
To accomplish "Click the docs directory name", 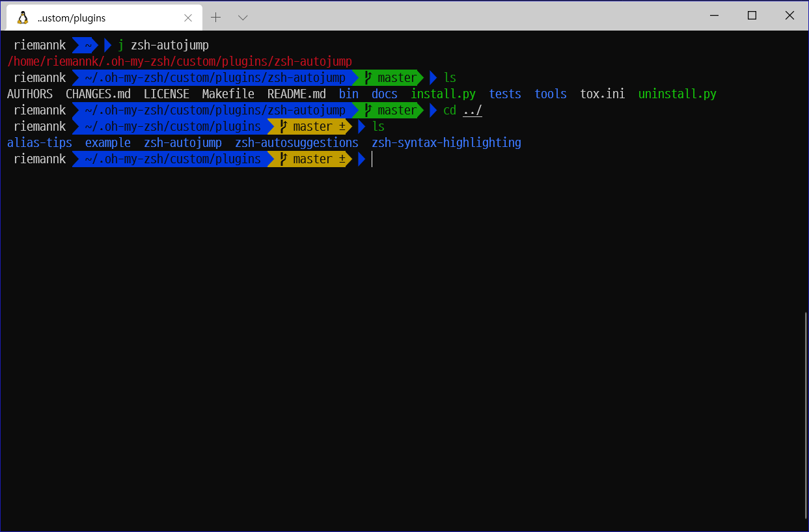I will 385,94.
